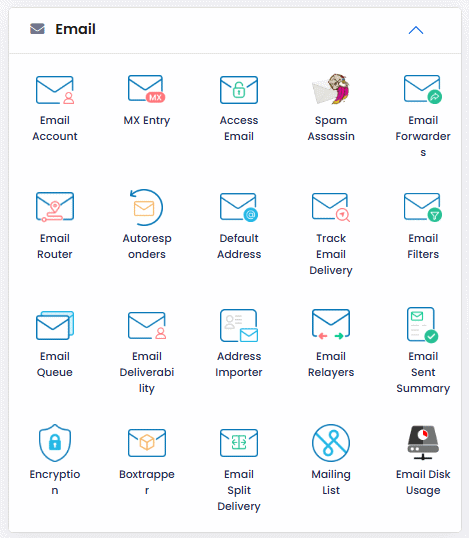Open Spam Assassin icon
Viewport: 469px width, 538px height.
[x=331, y=89]
